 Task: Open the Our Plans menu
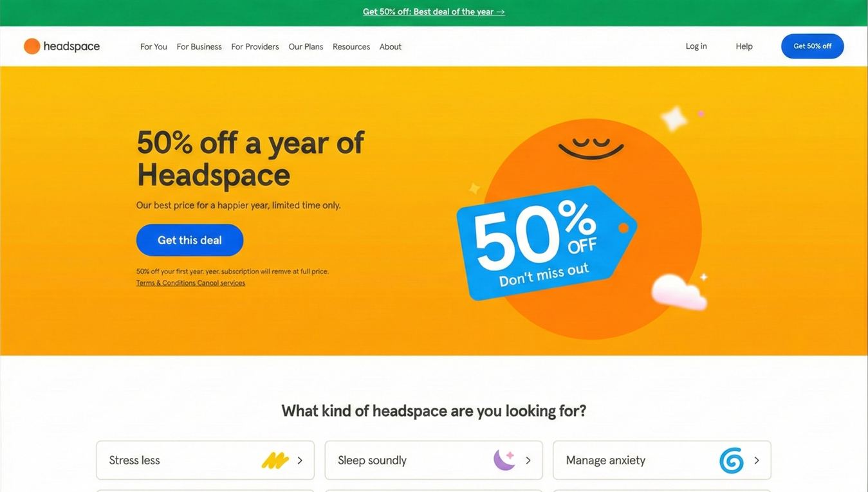point(306,46)
